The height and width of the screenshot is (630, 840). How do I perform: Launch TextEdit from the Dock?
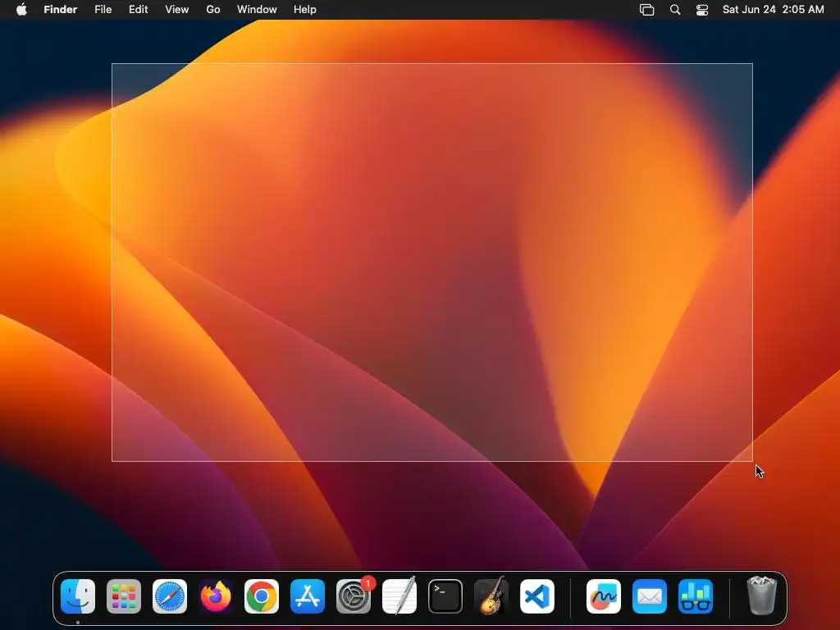399,596
